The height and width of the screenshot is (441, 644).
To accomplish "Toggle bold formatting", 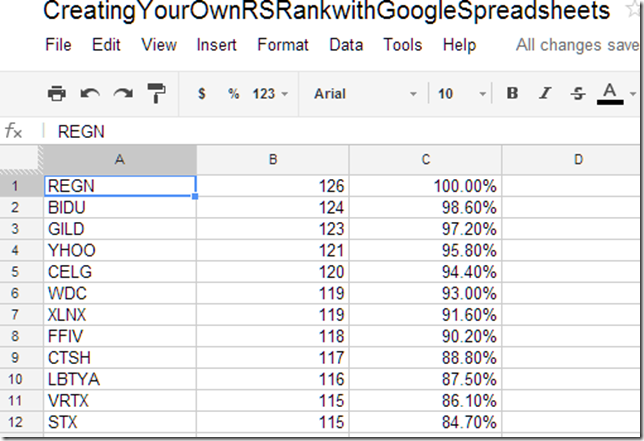I will pyautogui.click(x=512, y=93).
